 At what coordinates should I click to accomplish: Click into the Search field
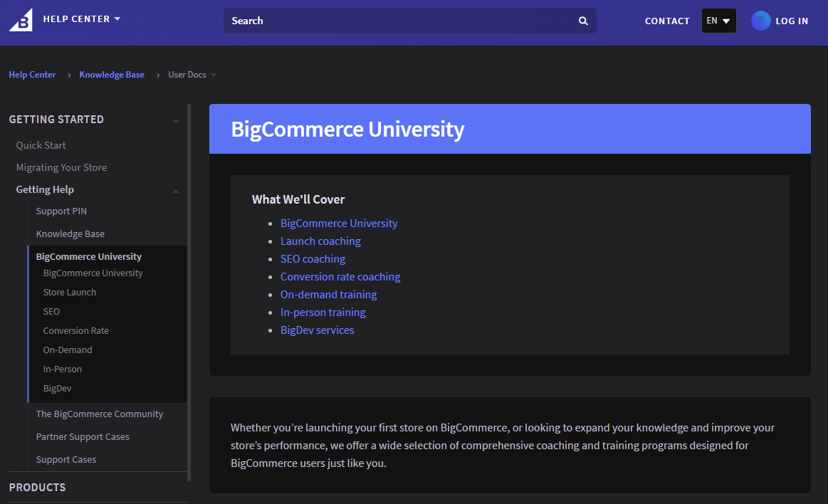coord(410,21)
